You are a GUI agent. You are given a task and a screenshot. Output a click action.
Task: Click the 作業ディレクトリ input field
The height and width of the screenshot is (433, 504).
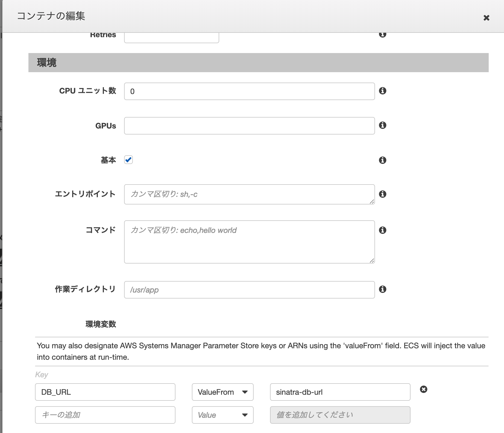click(249, 290)
